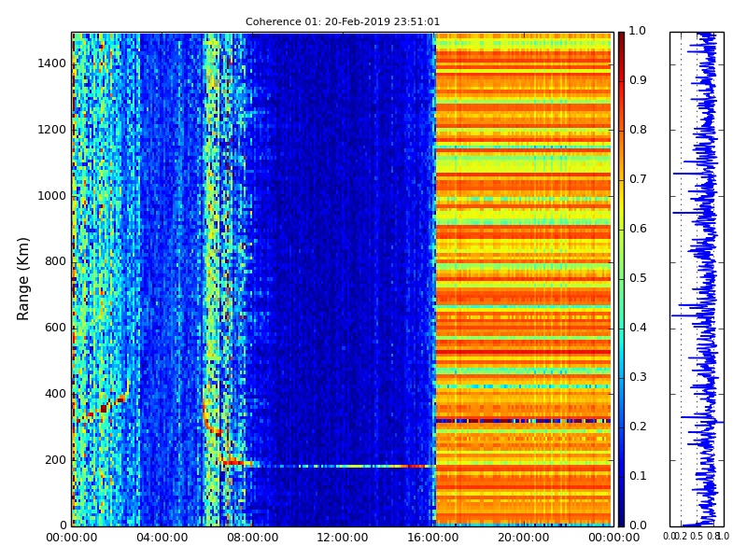Click the colorbar's 0.0 scale label
The image size is (747, 560).
click(638, 525)
